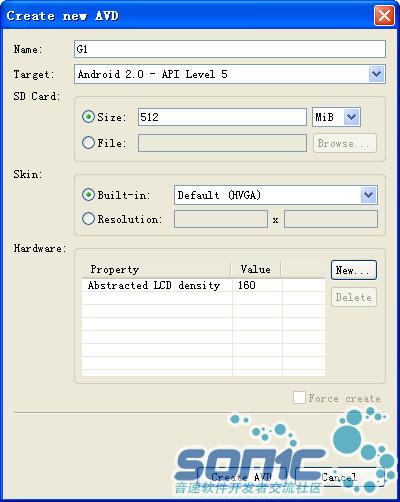Click the 160 density value cell
The height and width of the screenshot is (502, 400).
pos(257,285)
